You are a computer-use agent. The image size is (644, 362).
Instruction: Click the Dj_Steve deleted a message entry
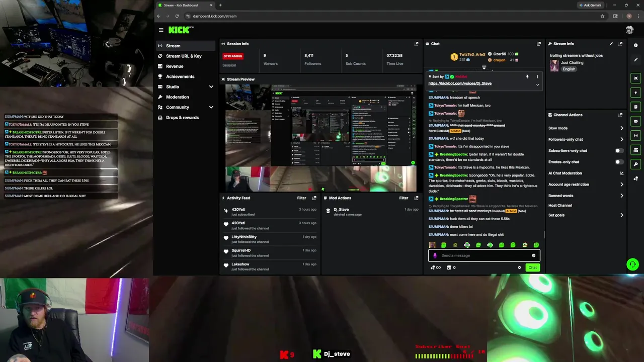click(372, 212)
